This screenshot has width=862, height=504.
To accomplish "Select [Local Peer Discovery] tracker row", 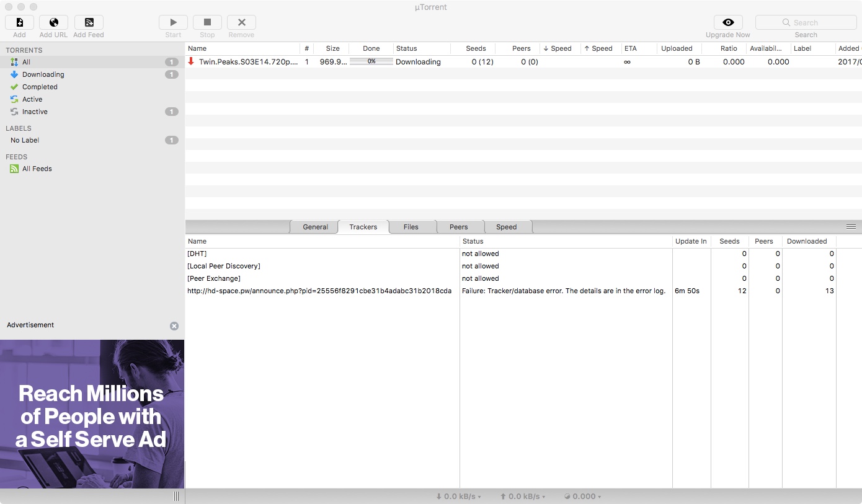I will click(x=523, y=266).
